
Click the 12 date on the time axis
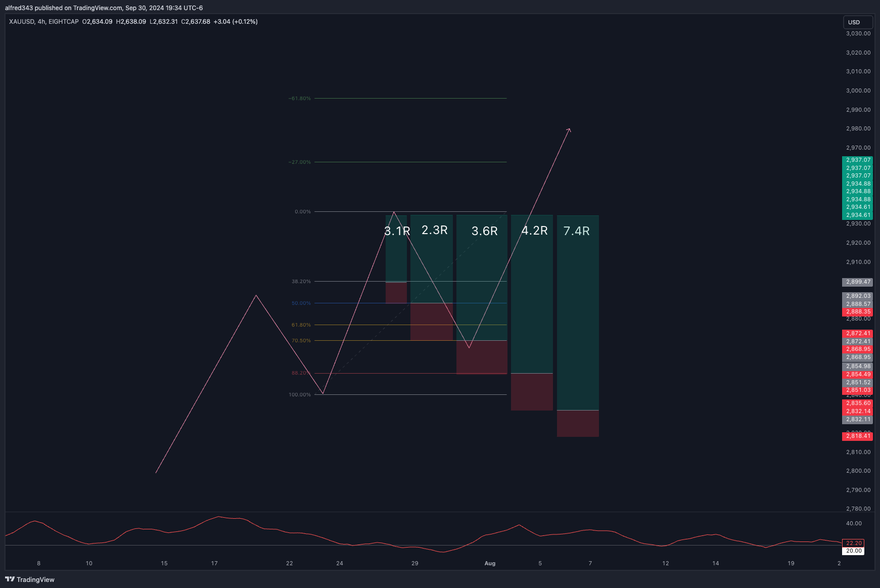(x=666, y=563)
